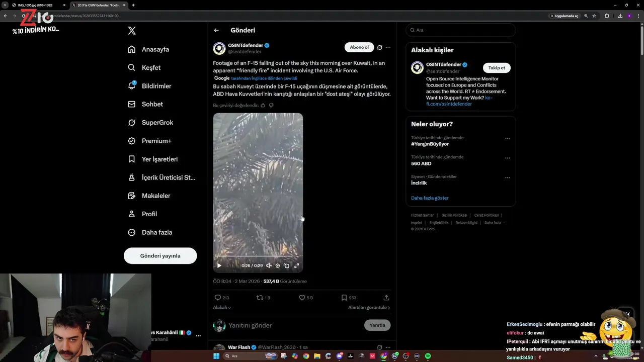Click the picture-in-picture video icon
Image resolution: width=644 pixels, height=362 pixels.
287,265
